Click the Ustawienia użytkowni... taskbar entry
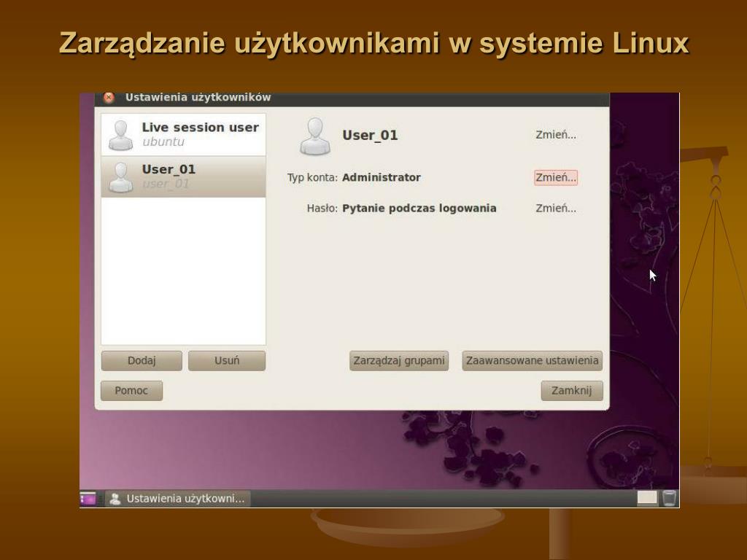This screenshot has height=560, width=747. click(178, 499)
